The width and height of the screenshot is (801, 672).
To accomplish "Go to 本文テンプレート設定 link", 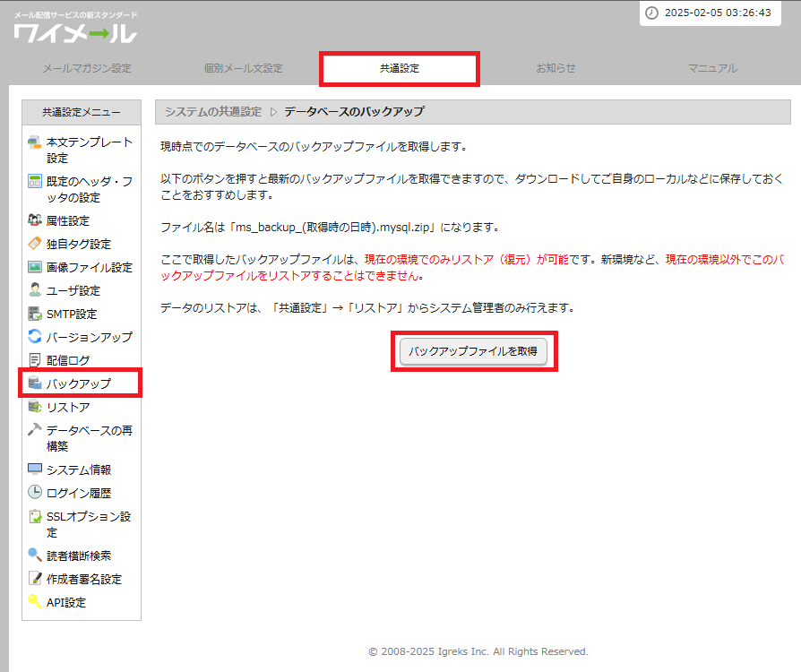I will coord(90,151).
